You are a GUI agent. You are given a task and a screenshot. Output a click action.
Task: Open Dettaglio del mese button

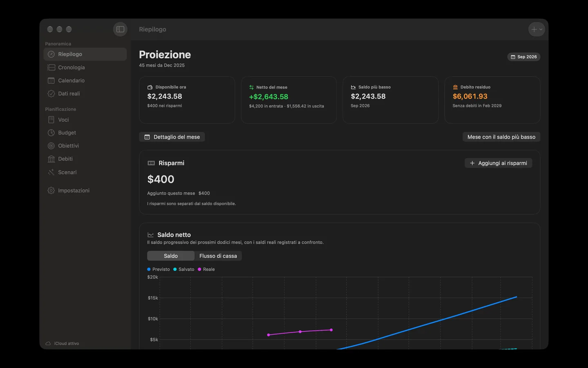[172, 137]
